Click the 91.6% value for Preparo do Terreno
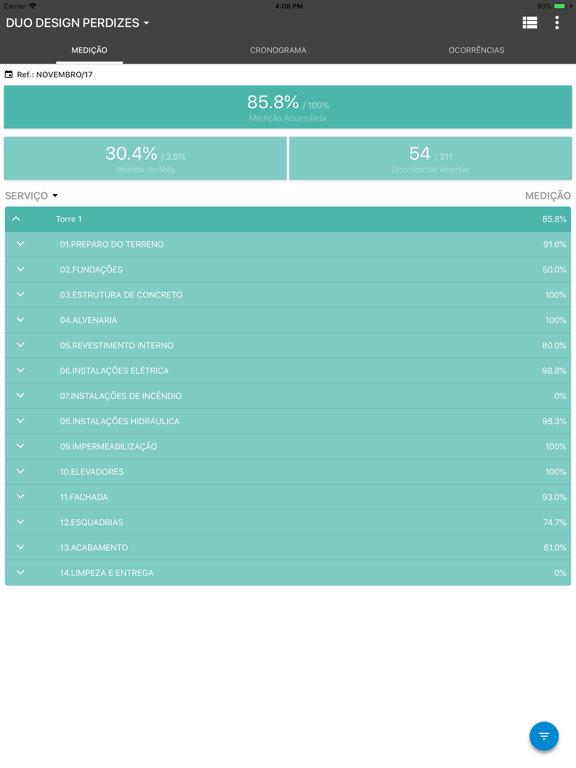The image size is (576, 768). click(x=554, y=244)
